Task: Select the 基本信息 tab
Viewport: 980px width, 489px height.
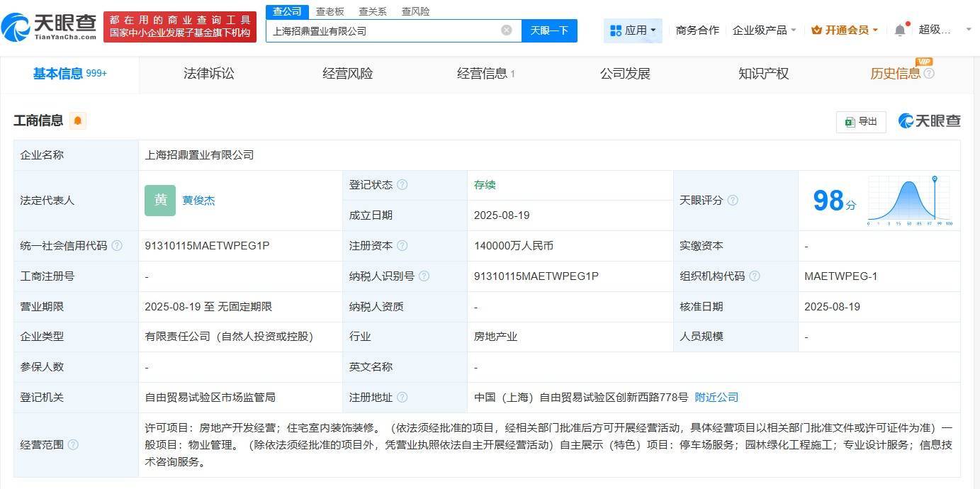Action: (x=69, y=74)
